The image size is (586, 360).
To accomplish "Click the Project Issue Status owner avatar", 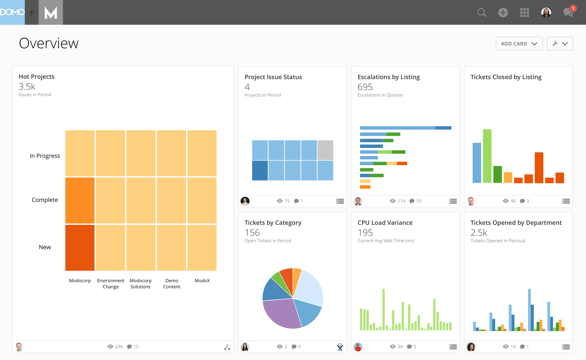I will point(245,201).
